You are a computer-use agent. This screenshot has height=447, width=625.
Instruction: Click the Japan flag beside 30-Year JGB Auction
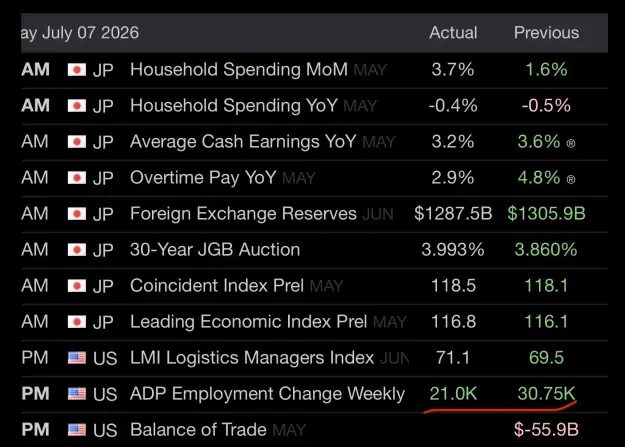77,250
